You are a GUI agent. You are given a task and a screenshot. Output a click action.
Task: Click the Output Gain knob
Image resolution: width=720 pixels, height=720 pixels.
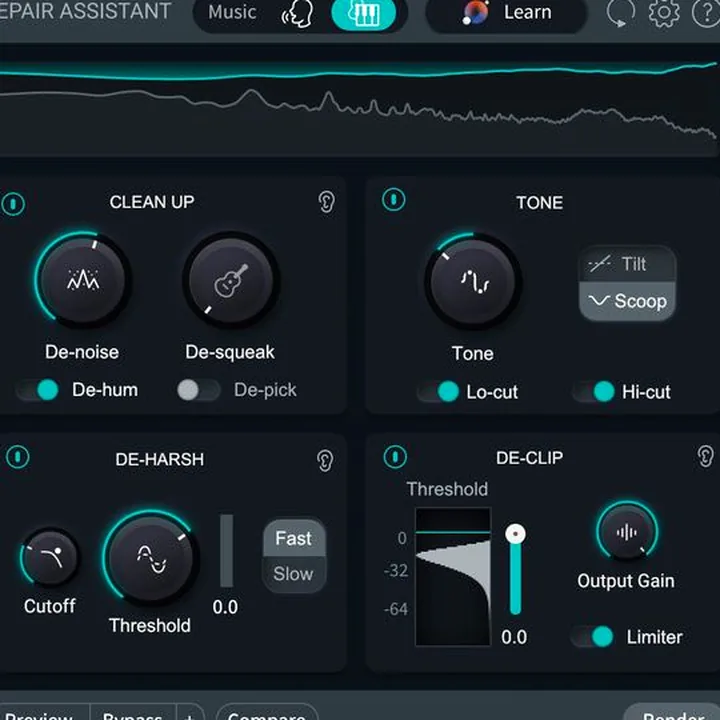click(627, 532)
